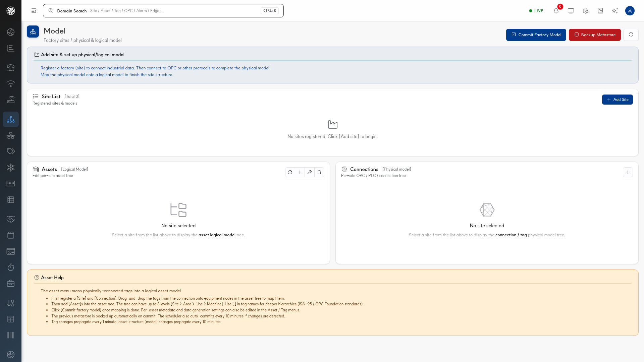The height and width of the screenshot is (362, 644).
Task: Focus the Domain Search input field
Action: (163, 11)
